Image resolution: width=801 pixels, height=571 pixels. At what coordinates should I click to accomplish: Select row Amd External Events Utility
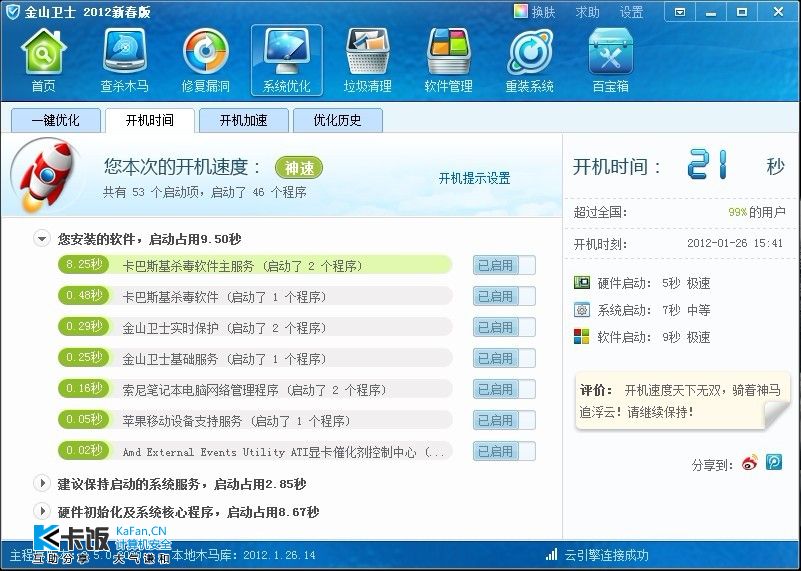(x=255, y=451)
